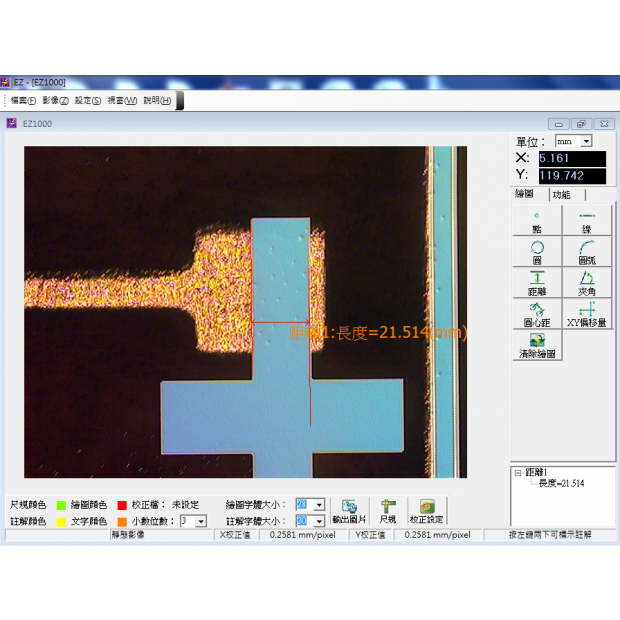Open the 小數位數 decimal places dropdown
This screenshot has height=620, width=620.
201,521
